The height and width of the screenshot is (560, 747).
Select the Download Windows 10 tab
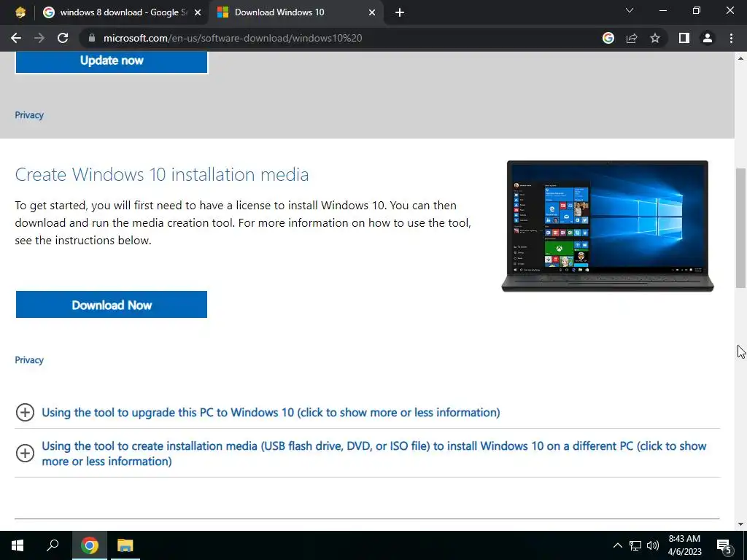coord(296,12)
